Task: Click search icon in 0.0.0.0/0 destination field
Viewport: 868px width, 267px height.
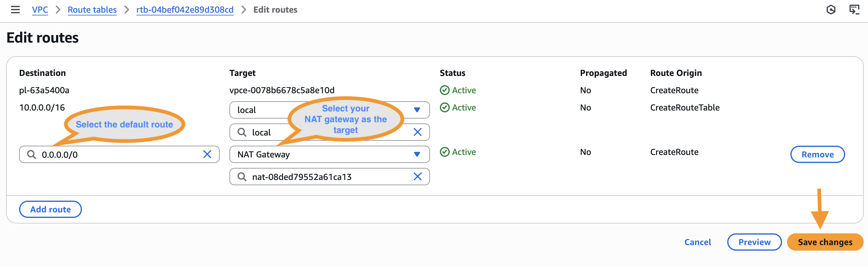Action: [x=32, y=154]
